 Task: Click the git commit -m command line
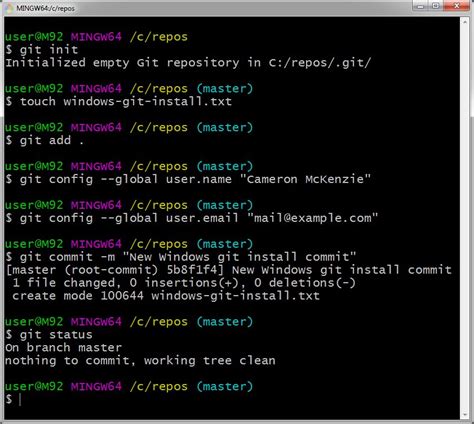[x=181, y=257]
